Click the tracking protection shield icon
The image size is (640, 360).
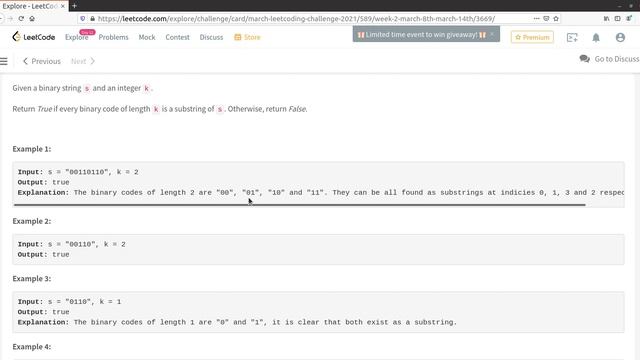(83, 19)
